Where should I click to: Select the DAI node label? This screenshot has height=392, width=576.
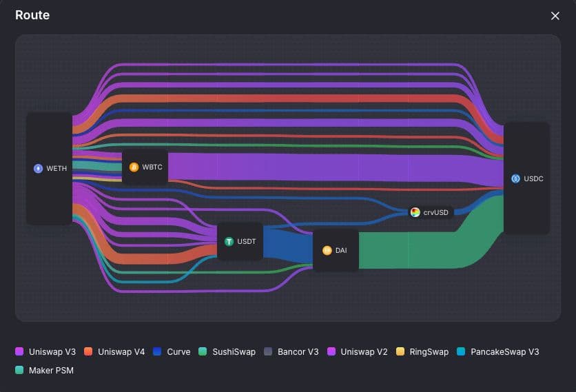341,250
